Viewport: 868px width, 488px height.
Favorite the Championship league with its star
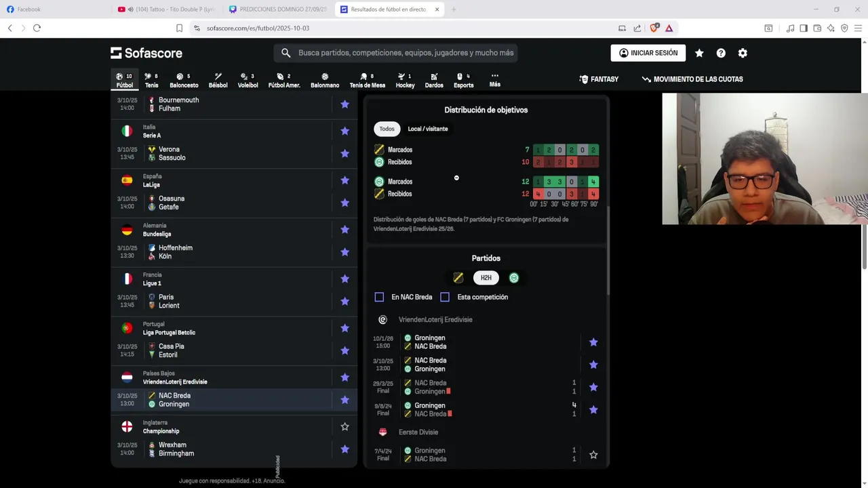pos(344,426)
